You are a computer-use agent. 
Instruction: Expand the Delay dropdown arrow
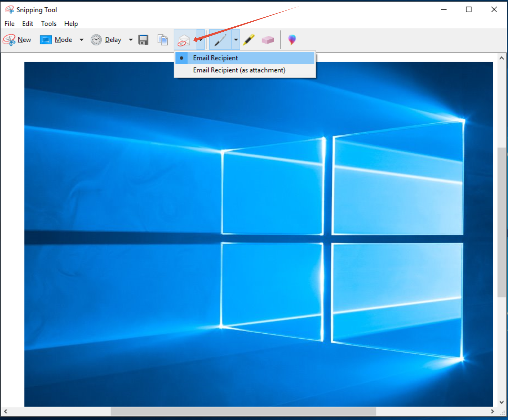[x=131, y=40]
